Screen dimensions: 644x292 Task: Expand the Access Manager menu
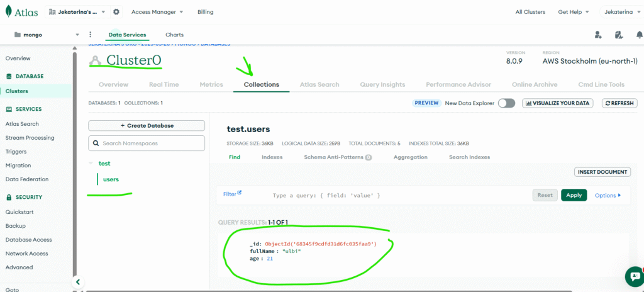157,12
